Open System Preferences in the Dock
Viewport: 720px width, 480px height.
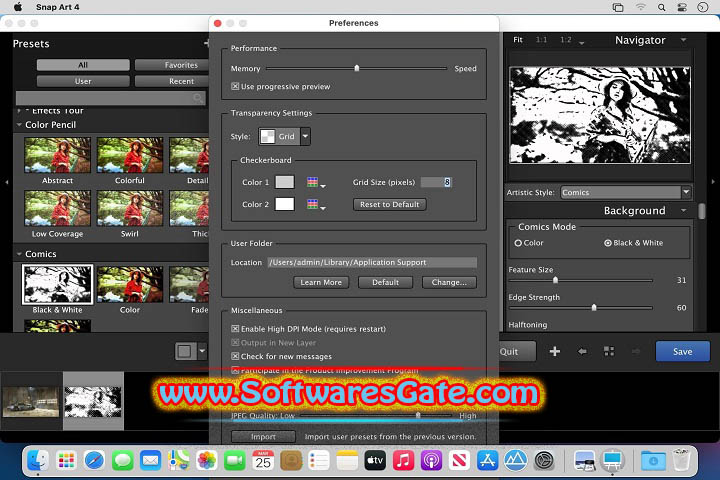[544, 460]
